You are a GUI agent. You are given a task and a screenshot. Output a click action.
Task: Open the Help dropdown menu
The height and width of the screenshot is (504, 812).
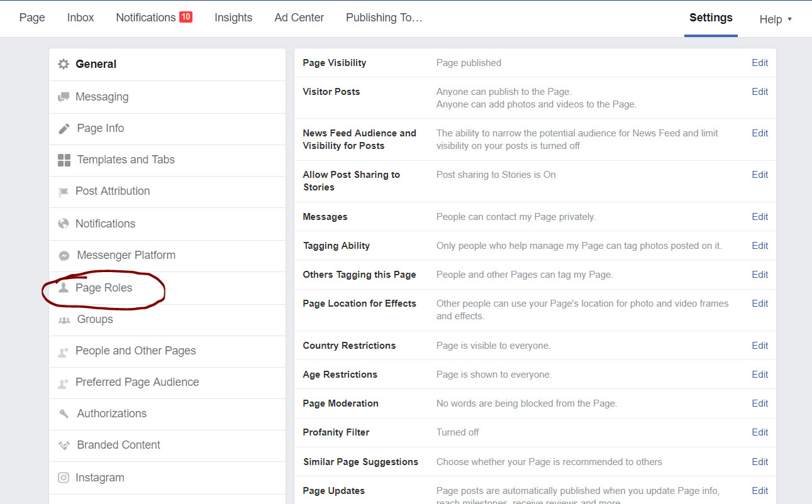[x=775, y=19]
